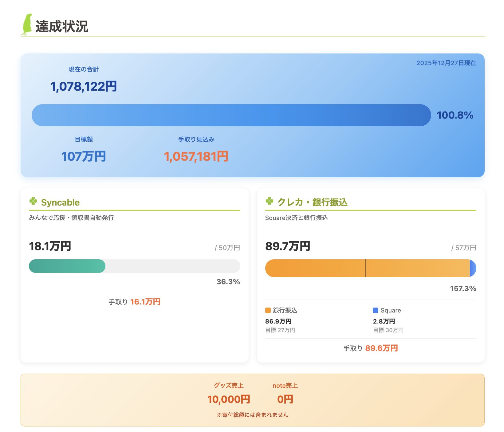Click the Syncable amount 18.1万円
Screen dimensions: 504x432
click(50, 246)
